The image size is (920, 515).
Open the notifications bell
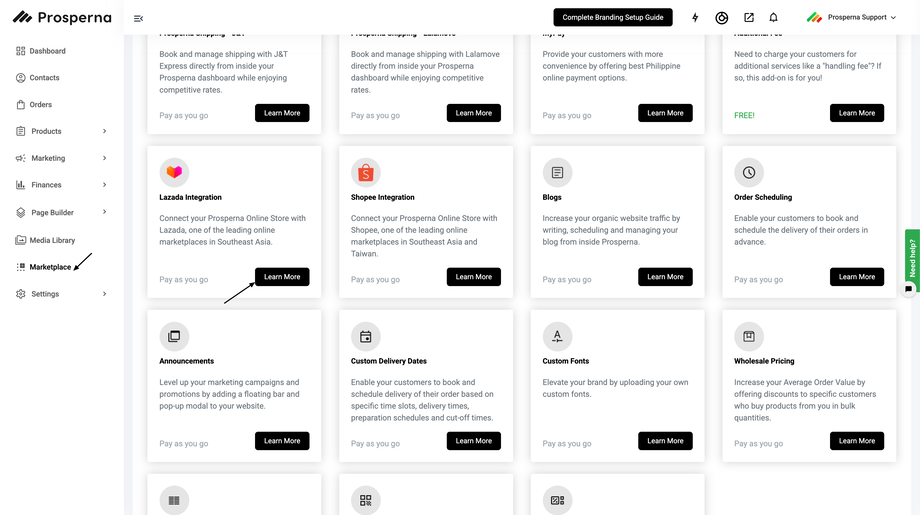click(773, 18)
